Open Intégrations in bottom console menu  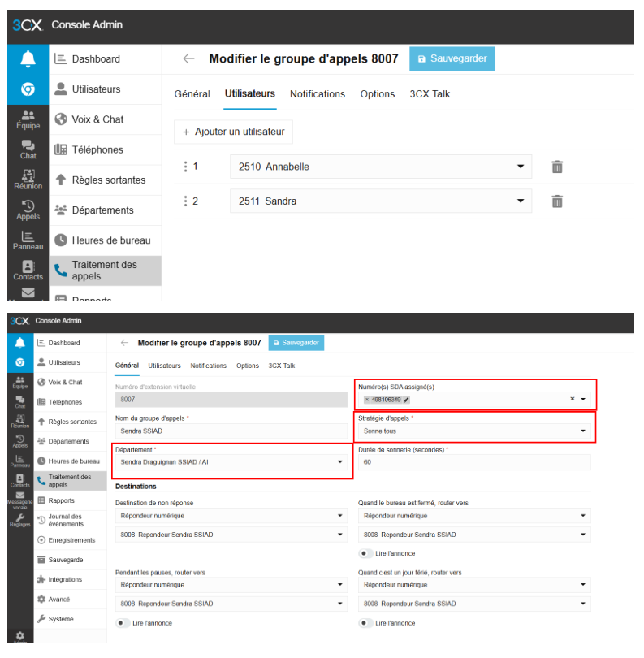[x=70, y=579]
